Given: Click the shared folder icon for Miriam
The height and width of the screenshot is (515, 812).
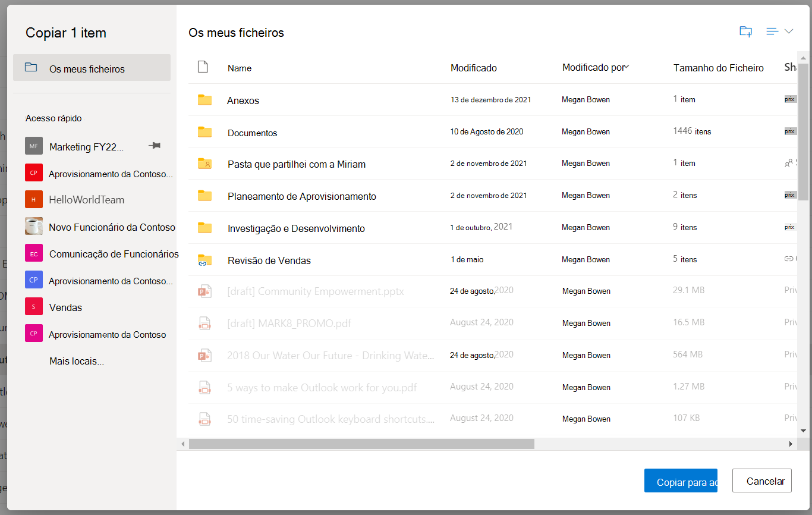Looking at the screenshot, I should coord(204,164).
